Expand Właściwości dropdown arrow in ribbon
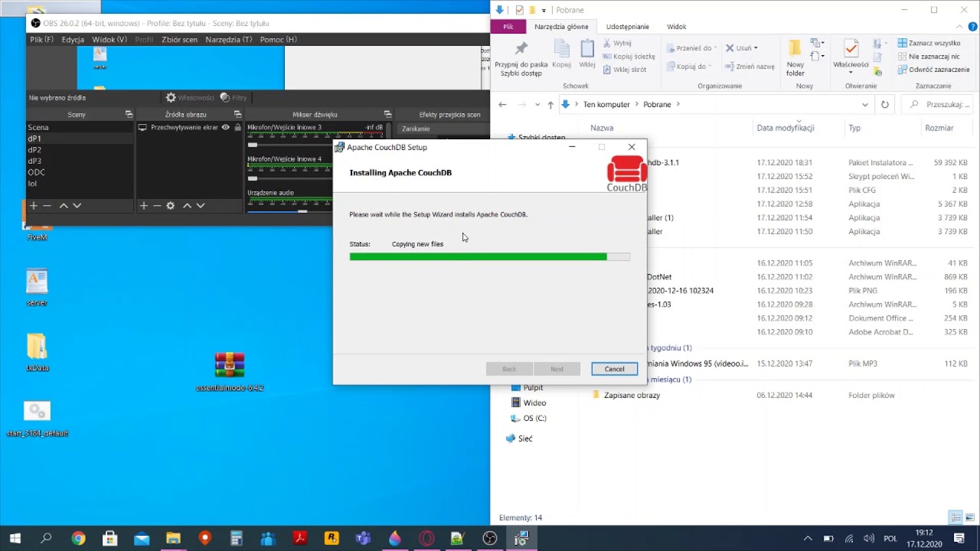Image resolution: width=980 pixels, height=551 pixels. coord(851,73)
